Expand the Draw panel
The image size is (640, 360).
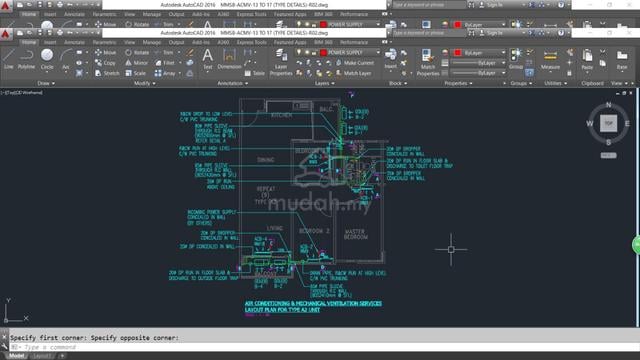point(46,83)
